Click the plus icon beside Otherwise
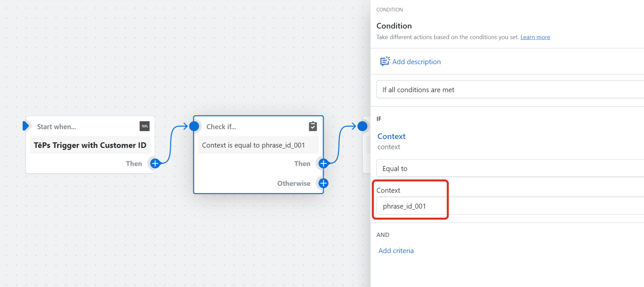 tap(323, 183)
